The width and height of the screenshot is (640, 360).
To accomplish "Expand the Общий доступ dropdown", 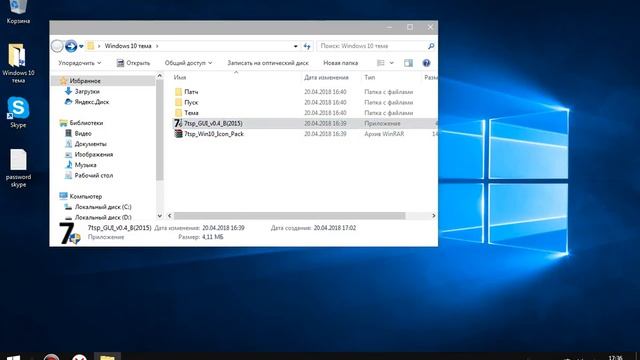I will 188,63.
